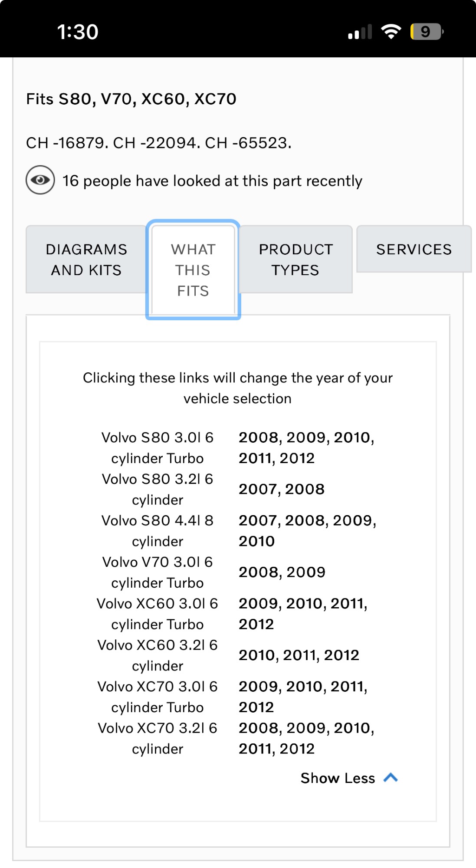Select years for Volvo S80 3.0l Turbo

coord(306,447)
